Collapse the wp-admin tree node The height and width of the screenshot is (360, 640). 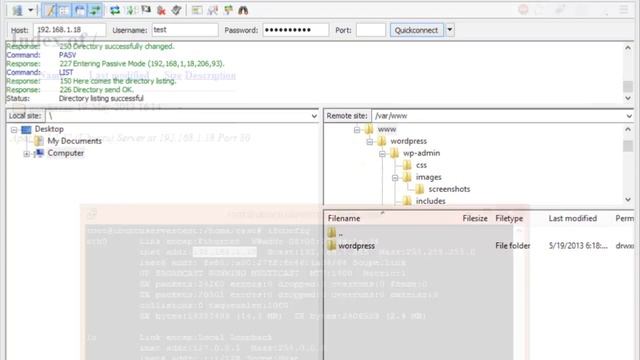tap(382, 154)
